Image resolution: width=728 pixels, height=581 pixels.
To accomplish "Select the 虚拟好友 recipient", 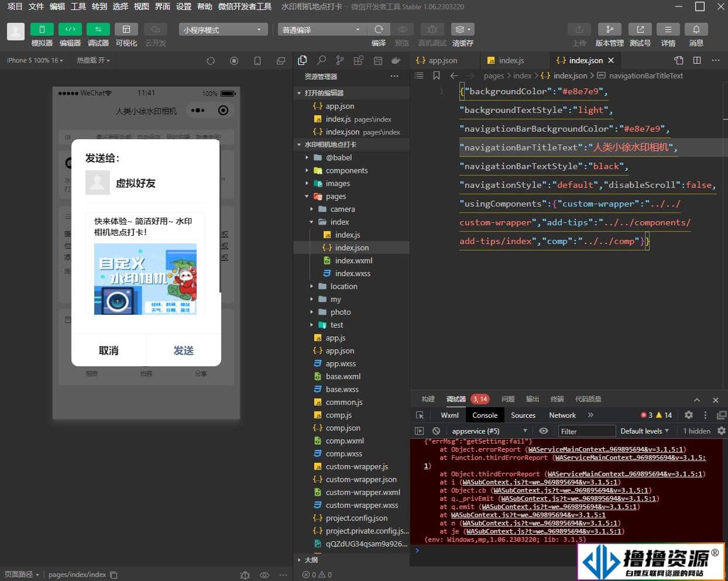I will [x=121, y=183].
